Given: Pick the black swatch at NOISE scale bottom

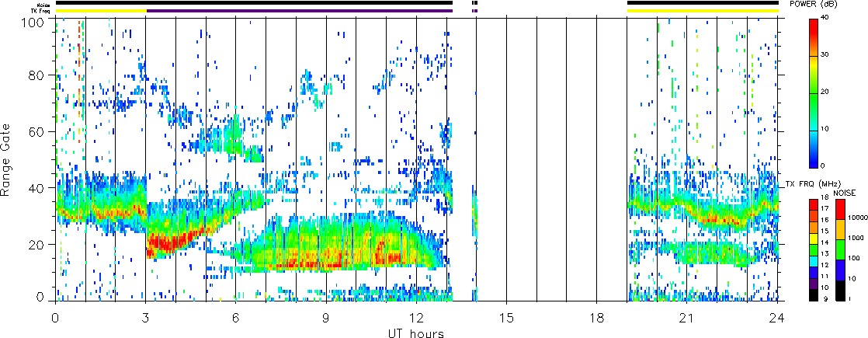Looking at the screenshot, I should [x=840, y=291].
